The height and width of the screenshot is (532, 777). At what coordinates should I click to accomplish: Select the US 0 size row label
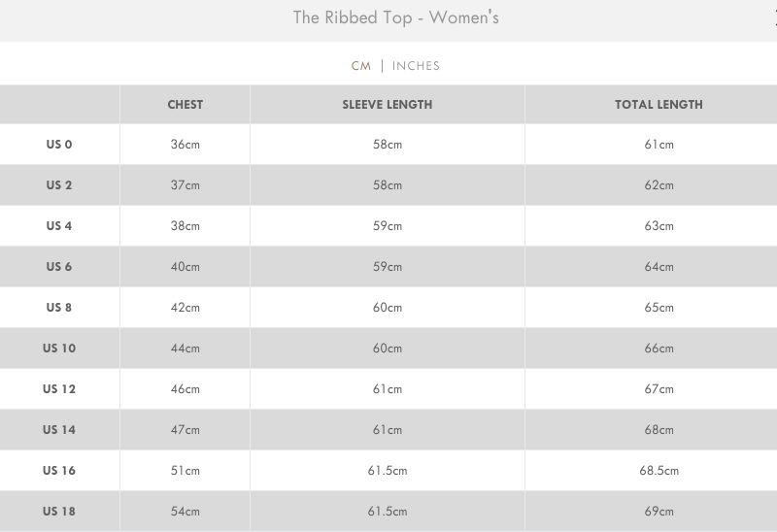pyautogui.click(x=59, y=145)
